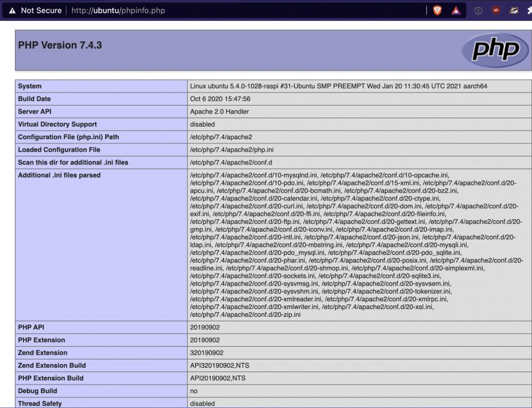
Task: Click the "Additional .ini files parsed" label
Action: tap(59, 175)
